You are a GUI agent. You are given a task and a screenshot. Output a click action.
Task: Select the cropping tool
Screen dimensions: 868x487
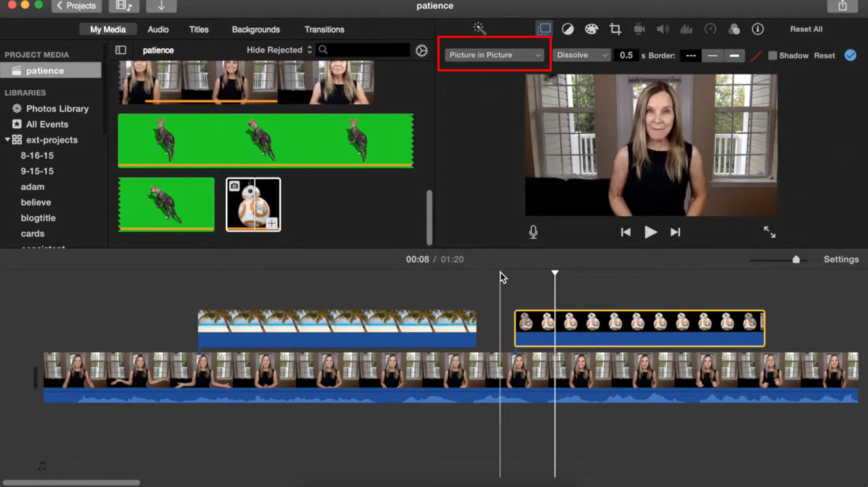click(615, 29)
